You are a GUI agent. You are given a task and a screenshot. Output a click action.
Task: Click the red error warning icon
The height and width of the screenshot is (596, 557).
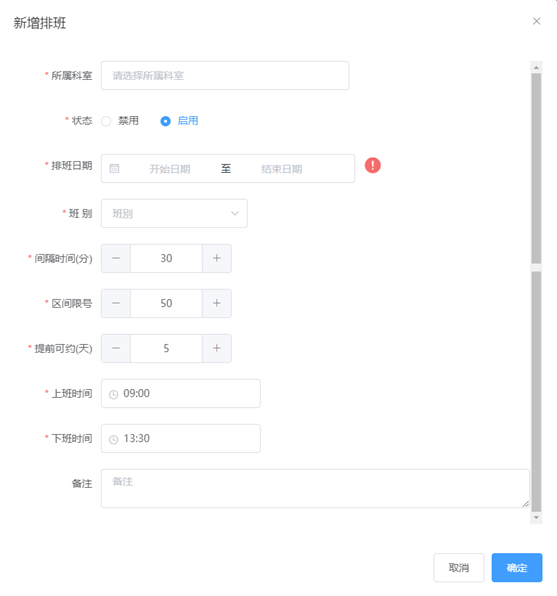(373, 165)
